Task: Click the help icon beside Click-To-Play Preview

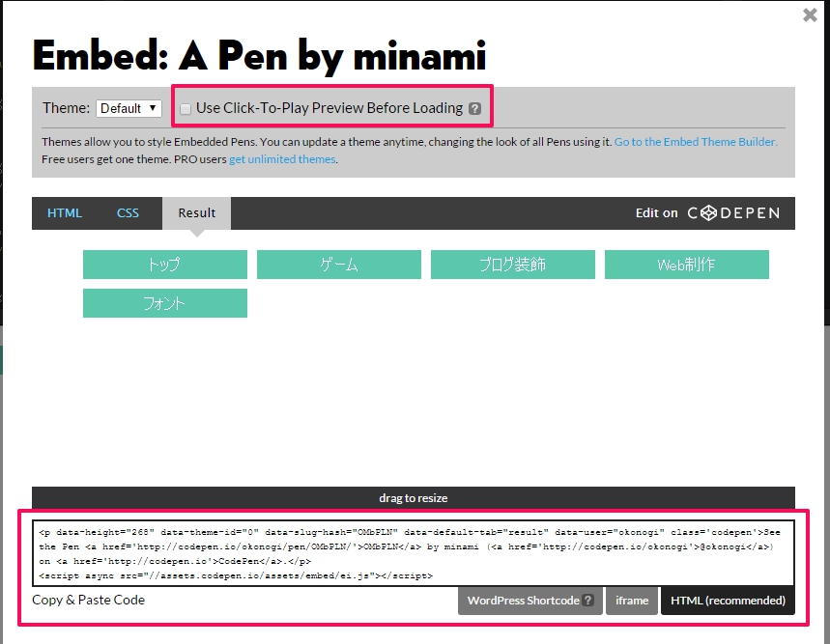Action: tap(474, 108)
